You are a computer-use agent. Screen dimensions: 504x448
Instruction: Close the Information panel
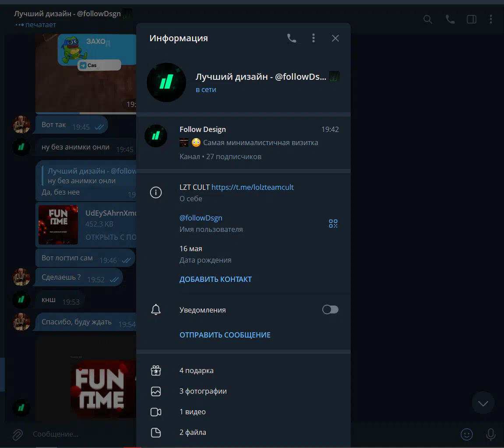click(x=335, y=39)
